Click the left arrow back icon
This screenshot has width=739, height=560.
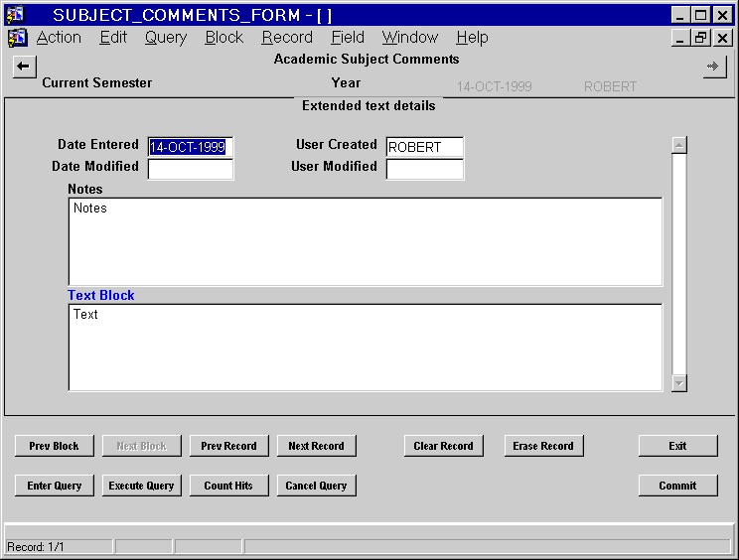(24, 67)
